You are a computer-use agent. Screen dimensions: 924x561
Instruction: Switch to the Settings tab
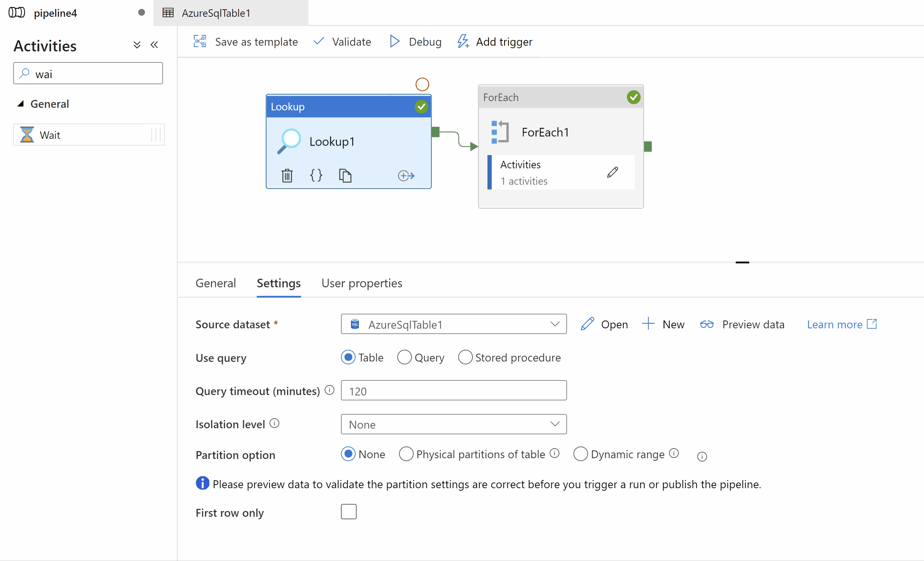coord(279,283)
